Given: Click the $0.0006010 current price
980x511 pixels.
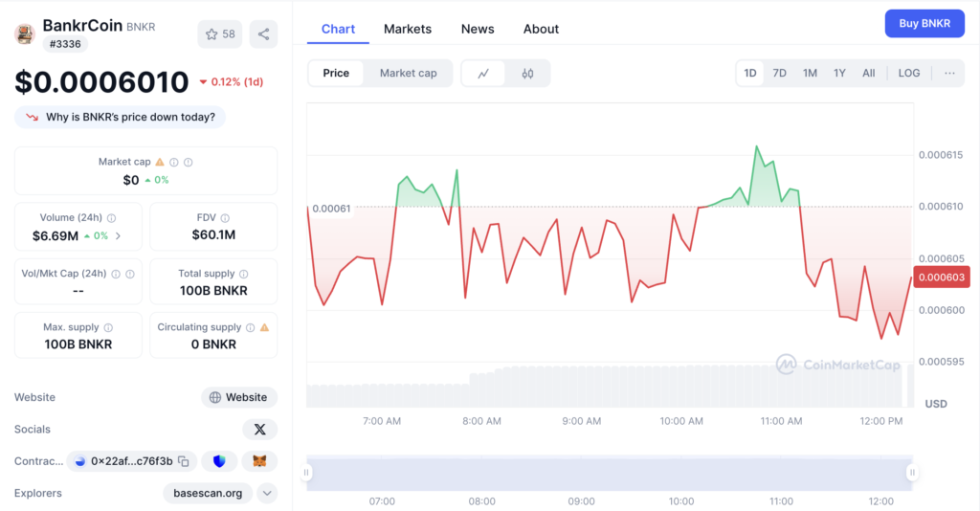Looking at the screenshot, I should coord(101,82).
